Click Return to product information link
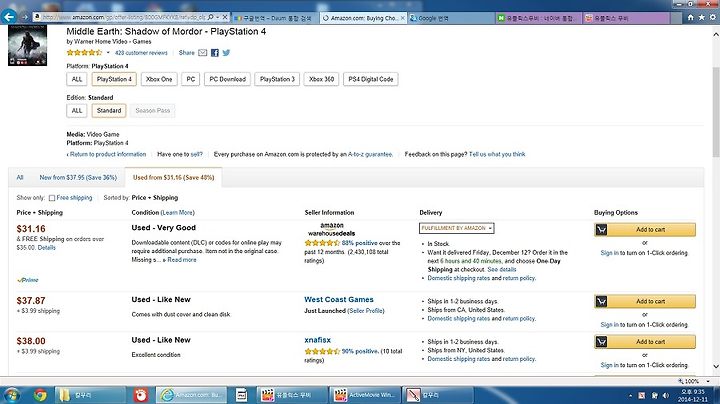 click(x=107, y=154)
